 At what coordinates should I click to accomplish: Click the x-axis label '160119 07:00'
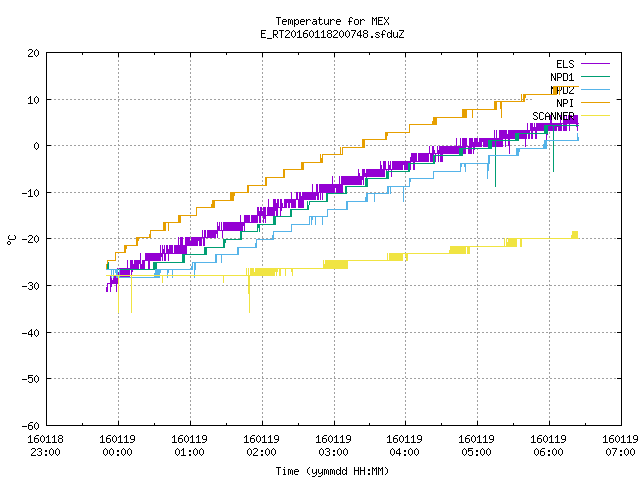click(620, 446)
